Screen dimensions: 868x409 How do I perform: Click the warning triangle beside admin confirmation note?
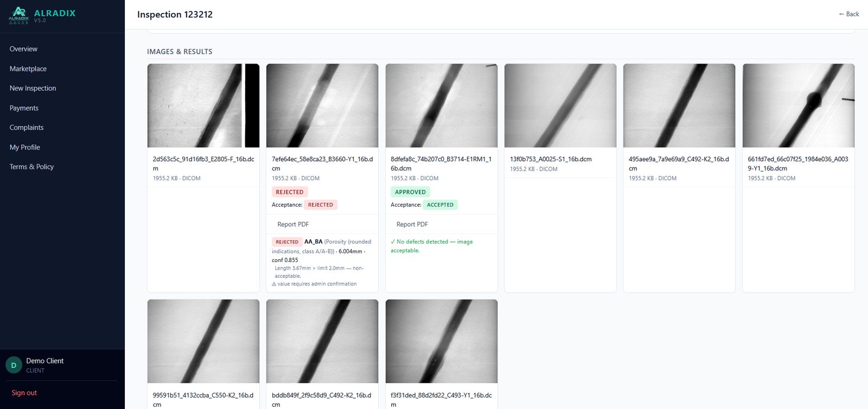274,284
